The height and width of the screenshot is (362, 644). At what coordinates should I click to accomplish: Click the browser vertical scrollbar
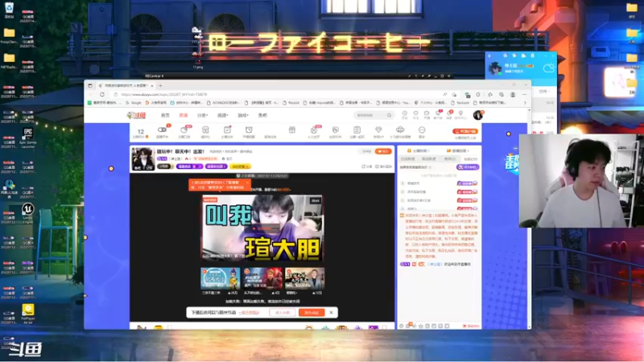tap(529, 218)
